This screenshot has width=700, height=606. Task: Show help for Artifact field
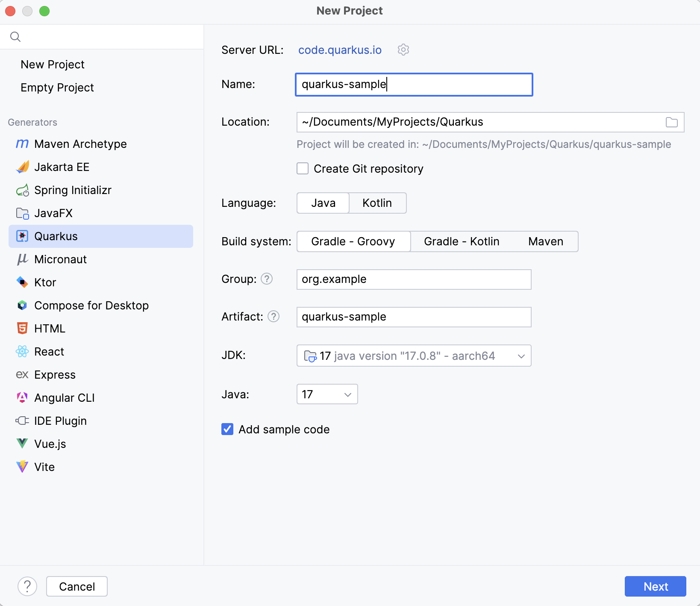[x=274, y=317]
